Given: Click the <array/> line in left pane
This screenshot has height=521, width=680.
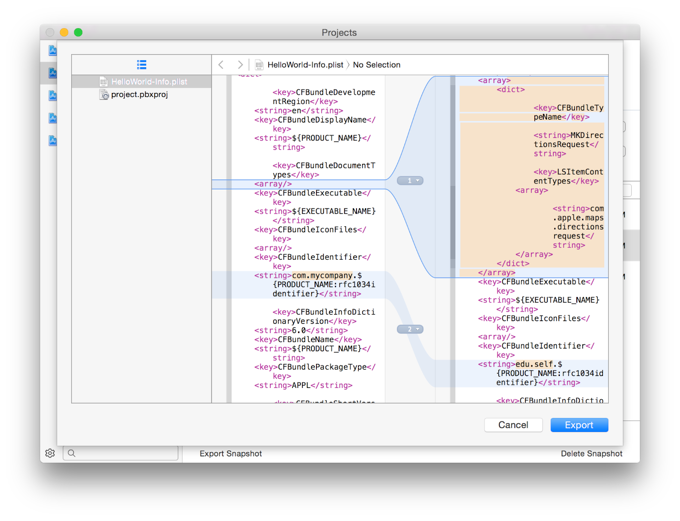Looking at the screenshot, I should click(x=273, y=184).
